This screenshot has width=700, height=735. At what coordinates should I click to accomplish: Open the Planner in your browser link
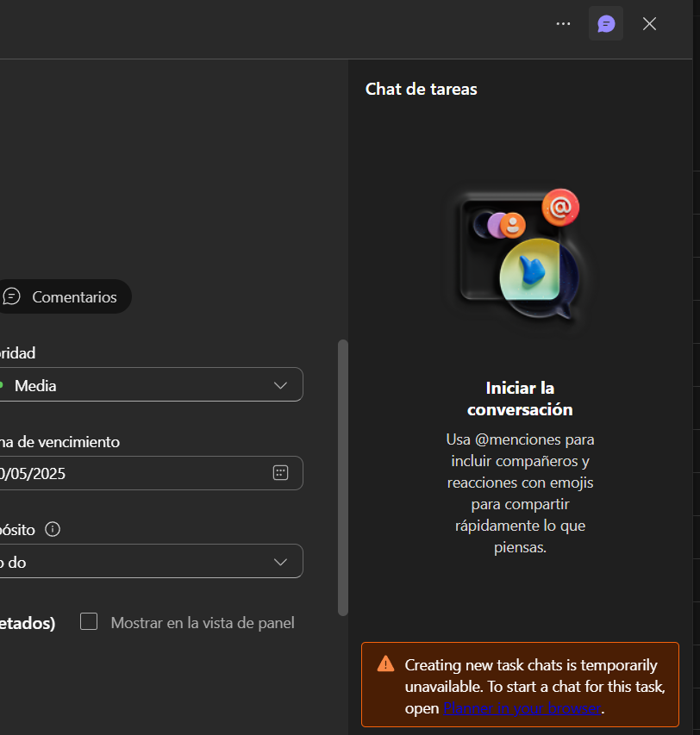click(x=522, y=707)
